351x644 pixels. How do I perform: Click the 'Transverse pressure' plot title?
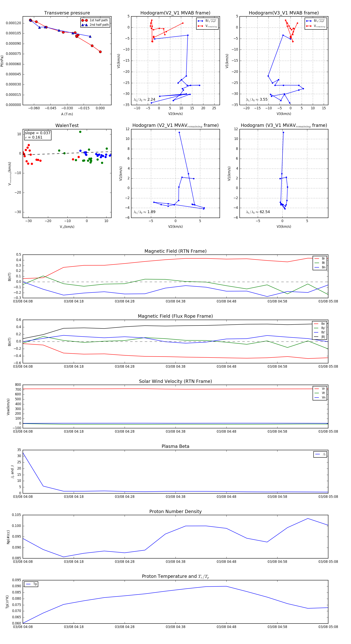coord(67,13)
